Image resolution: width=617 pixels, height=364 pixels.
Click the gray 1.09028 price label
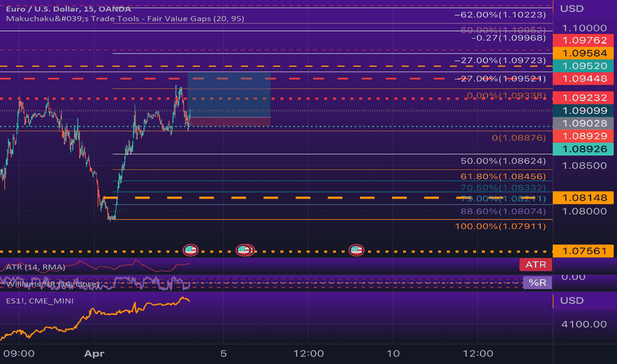[583, 123]
